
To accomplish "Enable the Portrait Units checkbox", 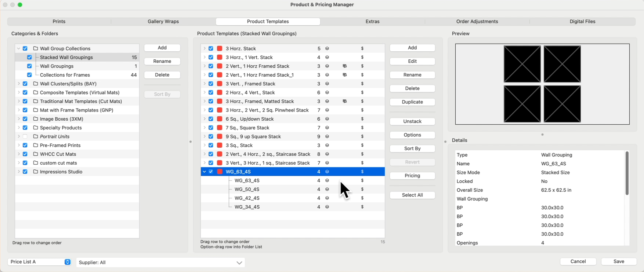I will pos(25,136).
